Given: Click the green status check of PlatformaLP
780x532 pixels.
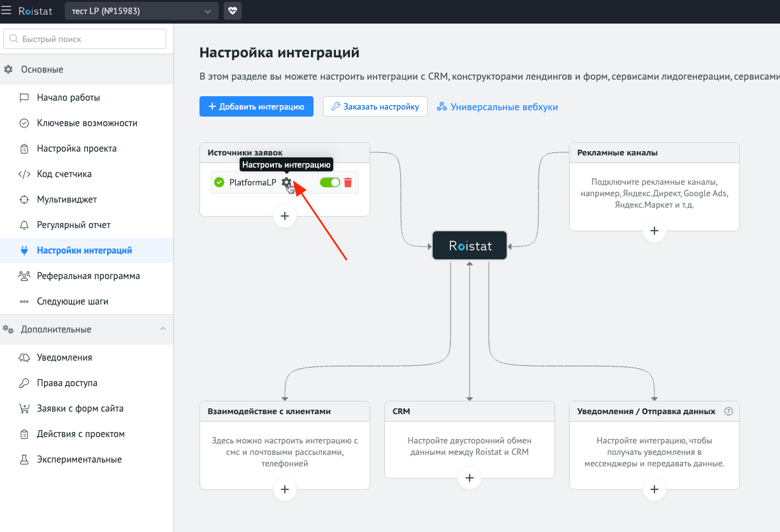Looking at the screenshot, I should (x=219, y=182).
